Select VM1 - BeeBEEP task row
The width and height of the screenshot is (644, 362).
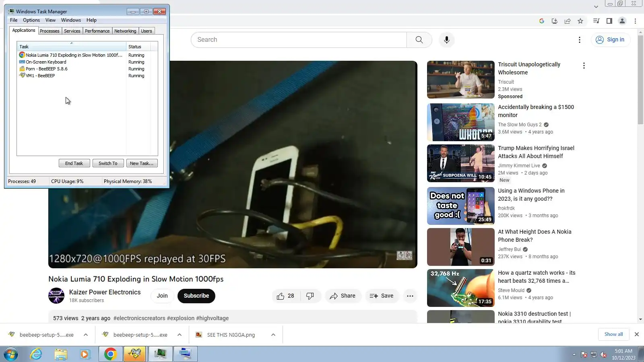click(x=84, y=76)
